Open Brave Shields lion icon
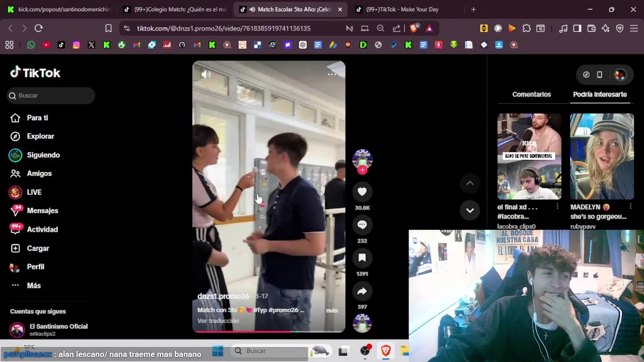The height and width of the screenshot is (362, 644). [414, 28]
